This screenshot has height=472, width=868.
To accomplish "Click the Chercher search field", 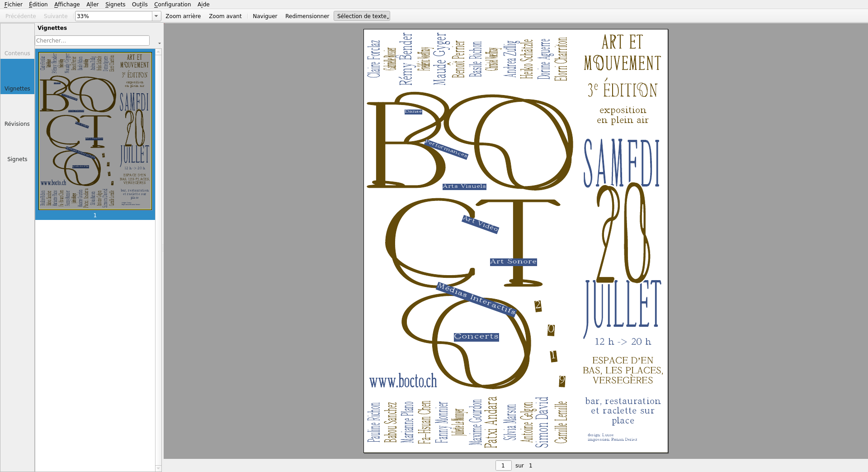I will pos(92,41).
